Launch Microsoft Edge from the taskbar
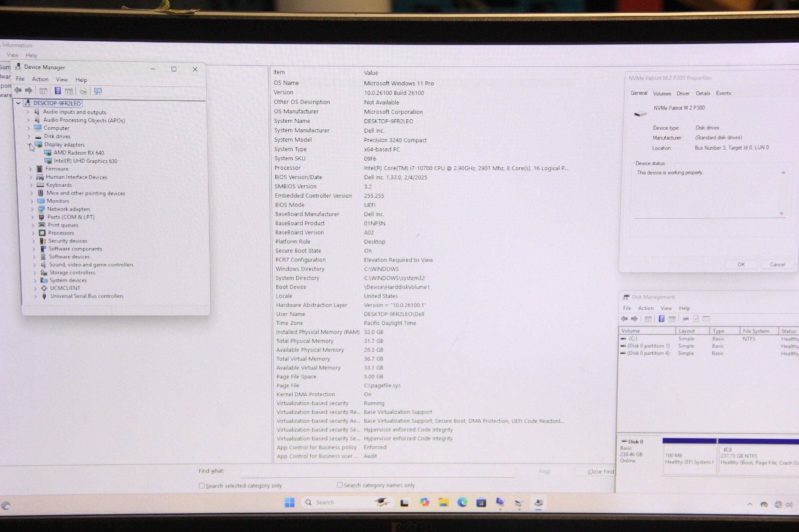799x532 pixels. (x=462, y=502)
